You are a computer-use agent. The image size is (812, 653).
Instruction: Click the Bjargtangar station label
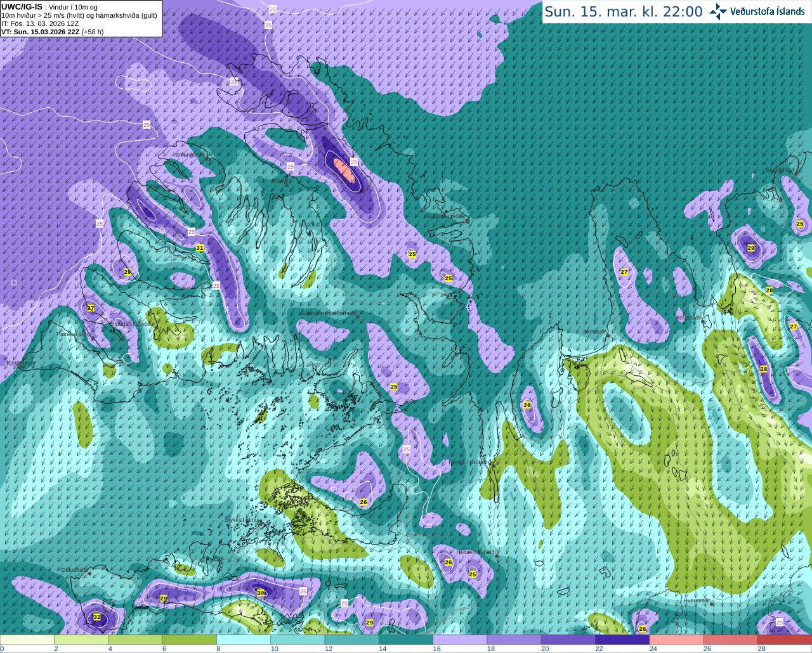[x=21, y=363]
